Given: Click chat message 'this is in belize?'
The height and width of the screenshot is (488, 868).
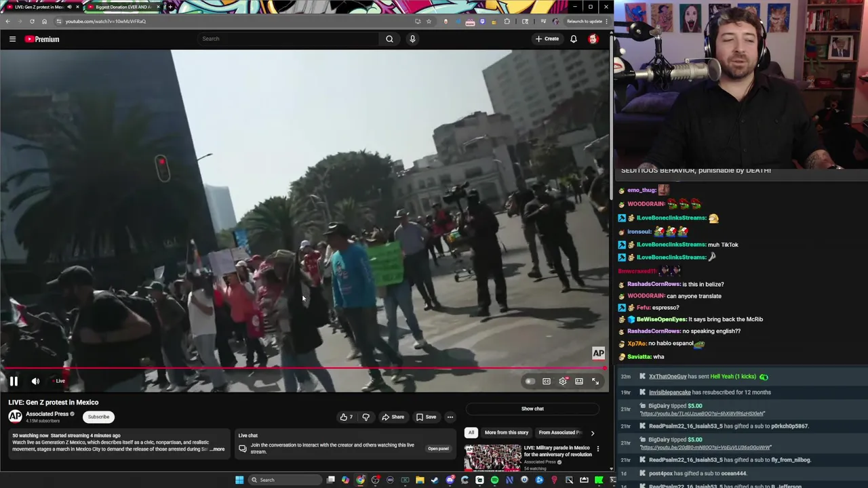Looking at the screenshot, I should (x=703, y=284).
